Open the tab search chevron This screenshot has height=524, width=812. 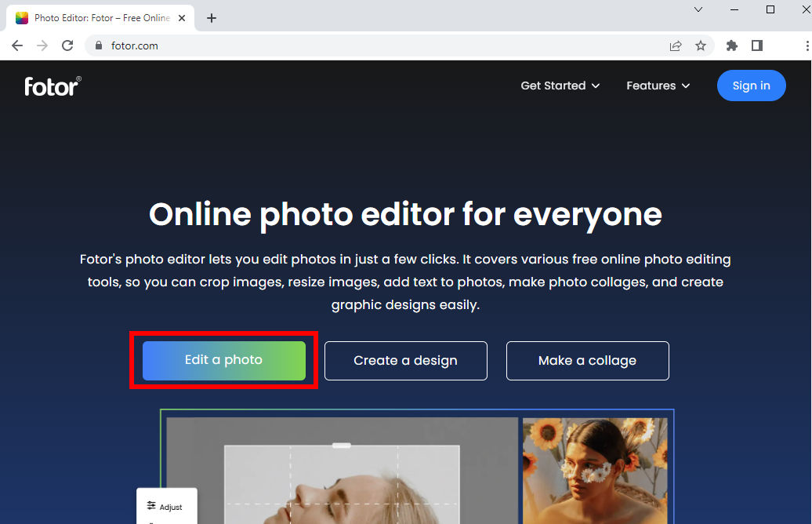[x=698, y=9]
